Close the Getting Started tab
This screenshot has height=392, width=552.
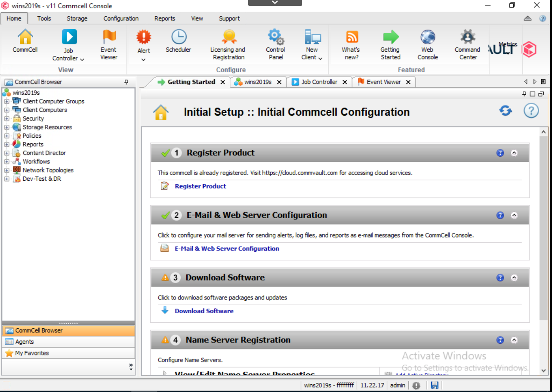[222, 82]
